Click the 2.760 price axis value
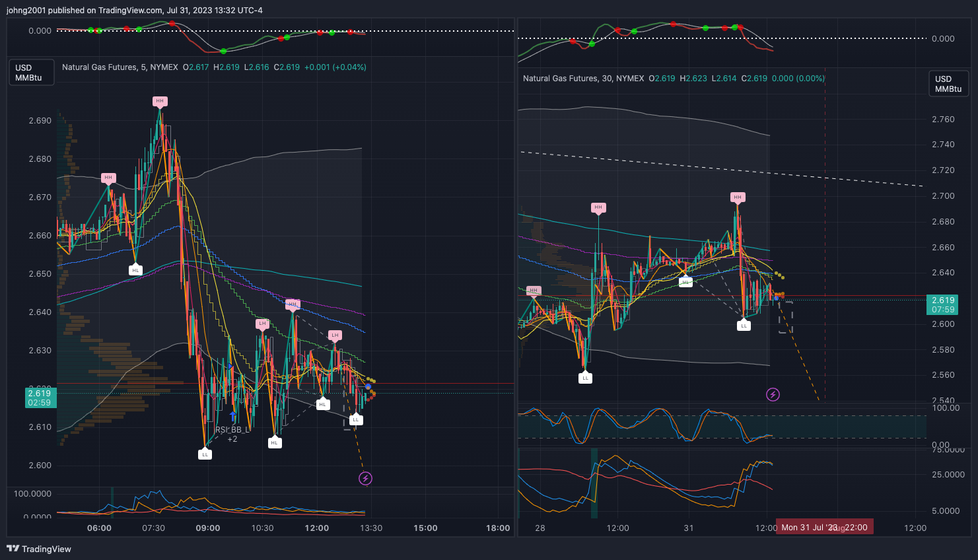 (943, 120)
